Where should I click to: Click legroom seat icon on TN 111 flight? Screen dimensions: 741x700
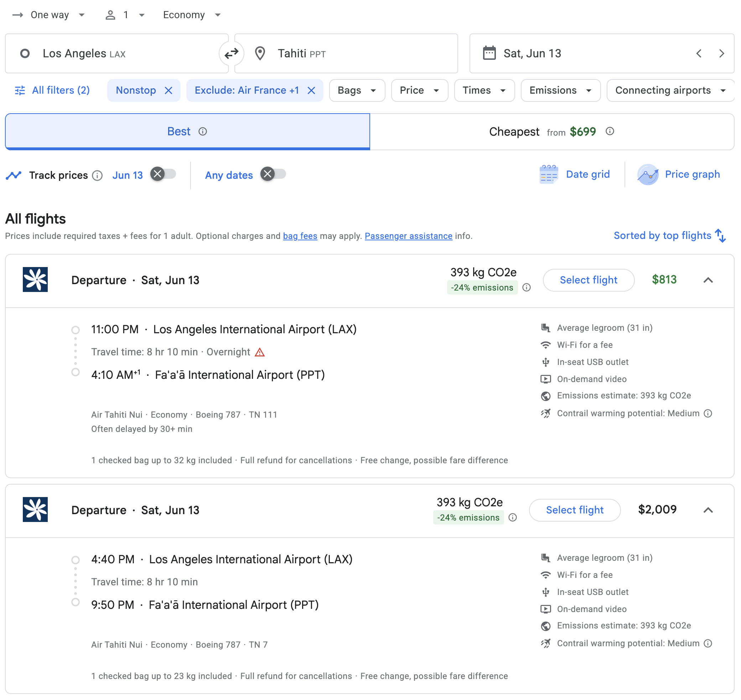(x=546, y=328)
